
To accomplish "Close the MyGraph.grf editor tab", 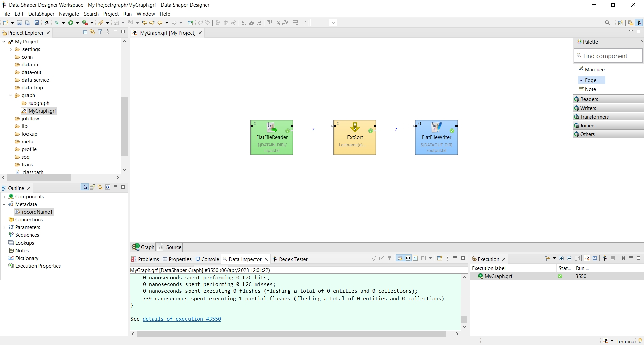I will click(x=200, y=33).
